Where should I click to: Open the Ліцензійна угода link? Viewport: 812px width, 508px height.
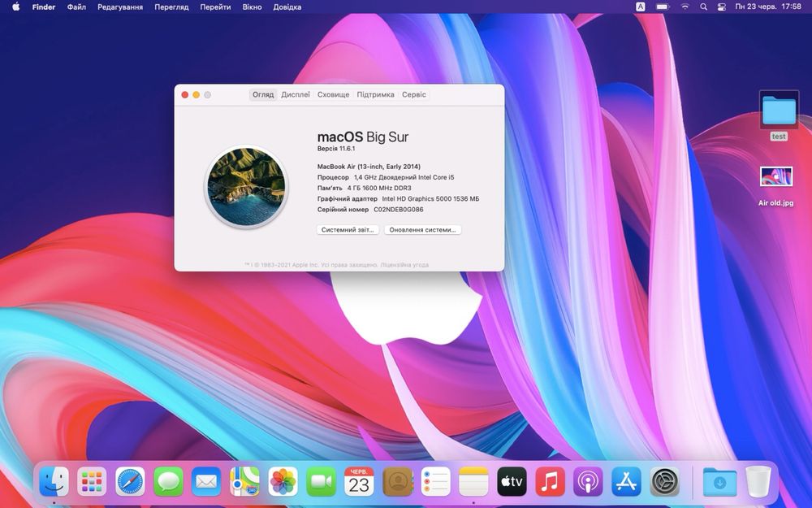click(x=404, y=265)
